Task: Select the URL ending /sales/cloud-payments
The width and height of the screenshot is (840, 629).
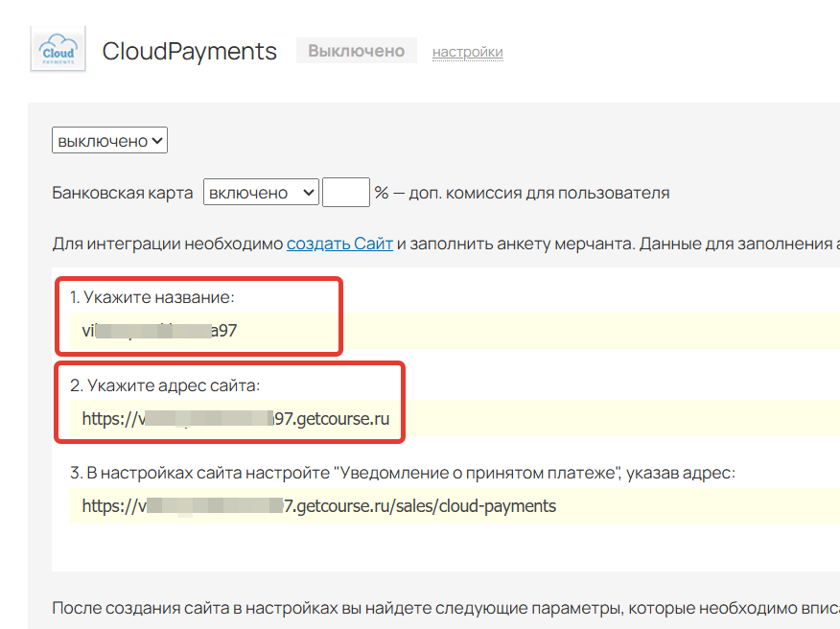Action: (x=318, y=505)
